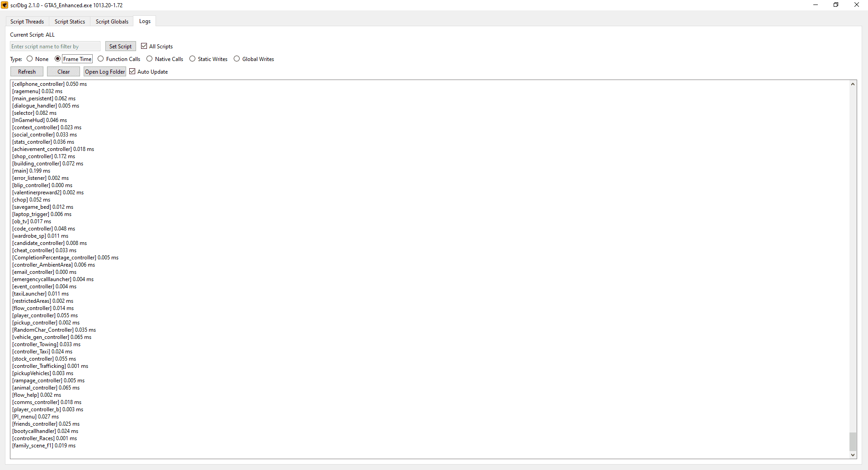Click the Refresh button

[x=27, y=71]
